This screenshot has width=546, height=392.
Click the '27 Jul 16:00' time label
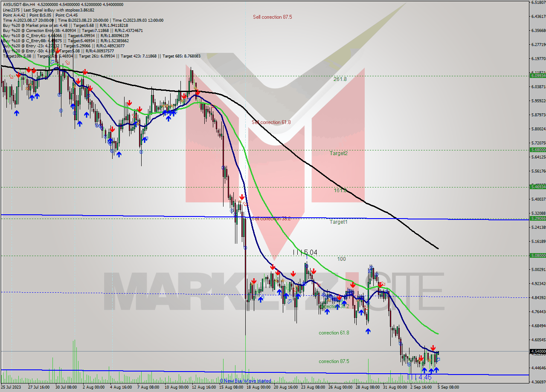click(38, 387)
